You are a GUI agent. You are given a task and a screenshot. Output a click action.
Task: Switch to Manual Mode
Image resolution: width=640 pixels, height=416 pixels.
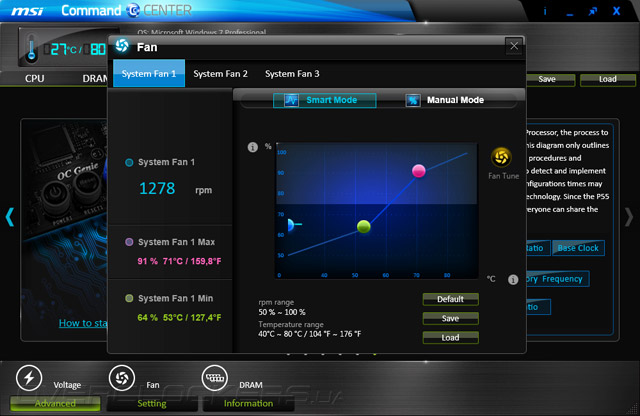click(x=445, y=100)
